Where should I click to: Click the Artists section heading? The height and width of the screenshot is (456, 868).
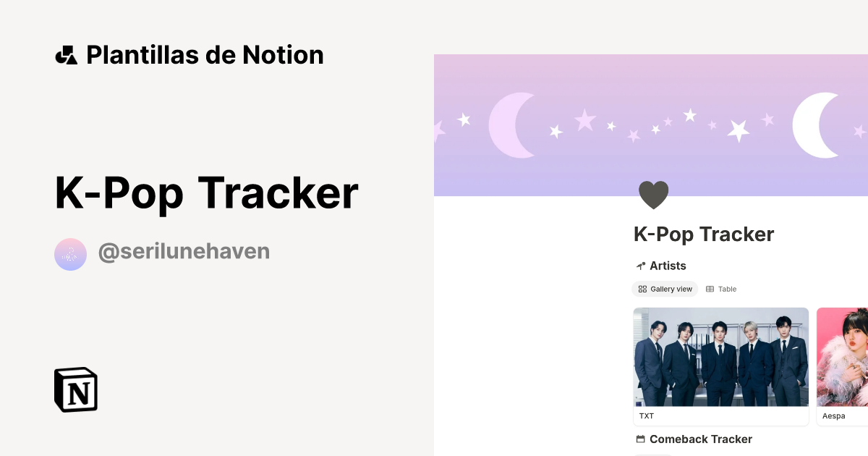click(668, 266)
